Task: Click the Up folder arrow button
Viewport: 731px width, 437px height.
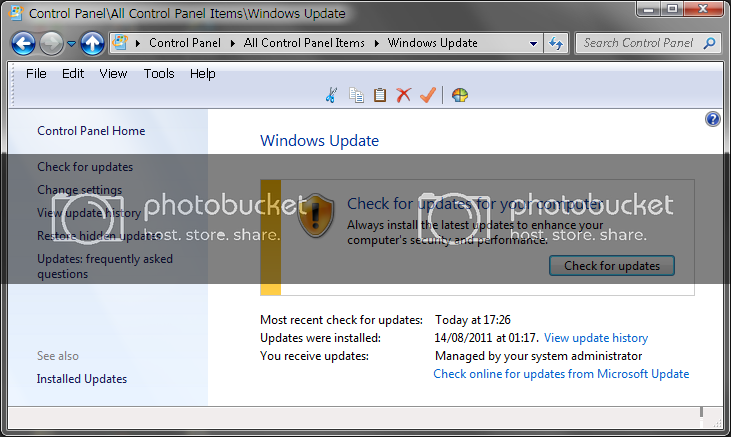Action: [92, 44]
